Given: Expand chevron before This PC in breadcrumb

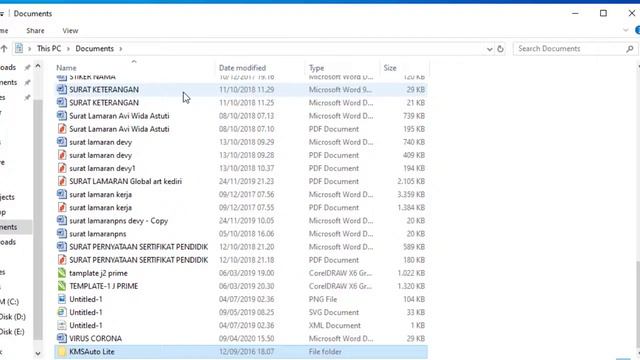Looking at the screenshot, I should 29,49.
